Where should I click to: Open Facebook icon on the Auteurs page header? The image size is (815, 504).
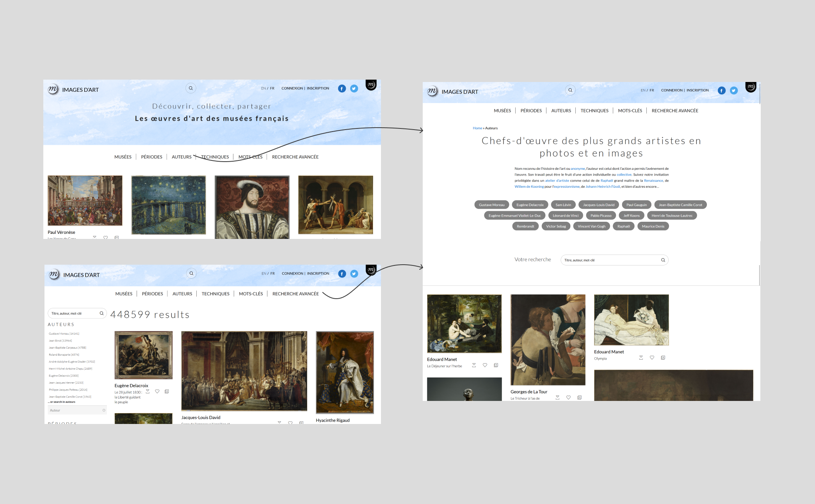(722, 91)
